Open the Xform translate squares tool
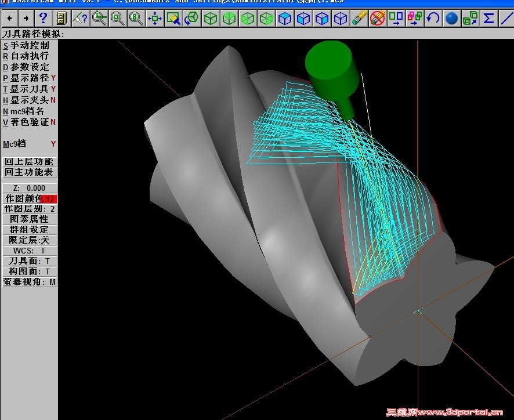 pos(396,19)
